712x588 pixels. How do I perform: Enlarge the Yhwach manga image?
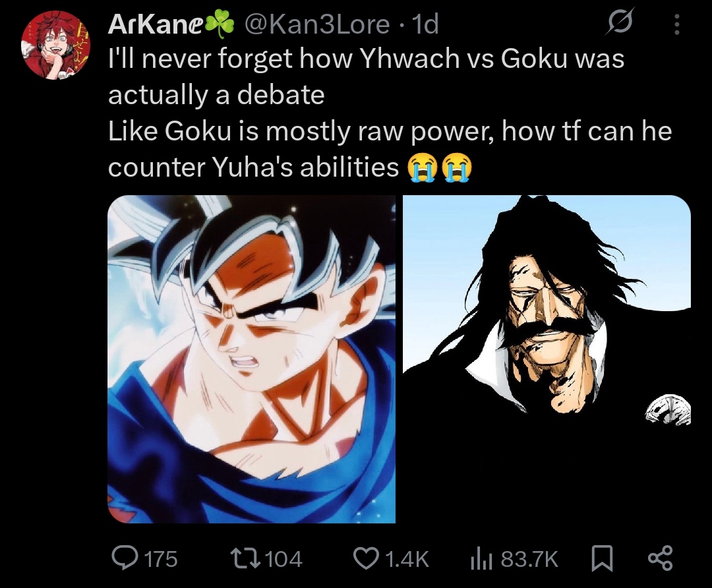pyautogui.click(x=547, y=359)
